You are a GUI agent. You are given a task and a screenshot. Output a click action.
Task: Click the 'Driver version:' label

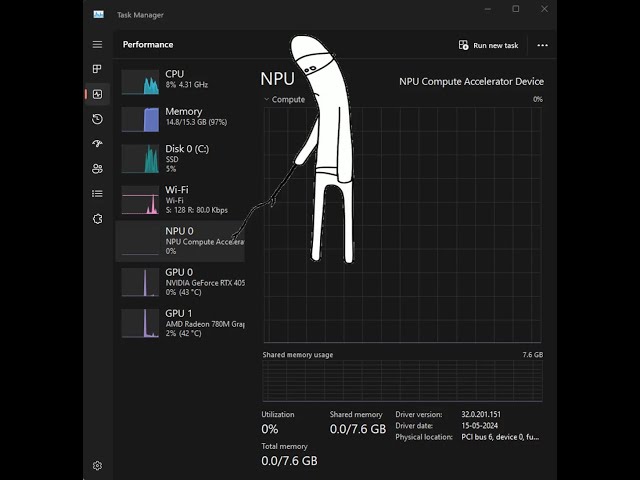[x=419, y=414]
